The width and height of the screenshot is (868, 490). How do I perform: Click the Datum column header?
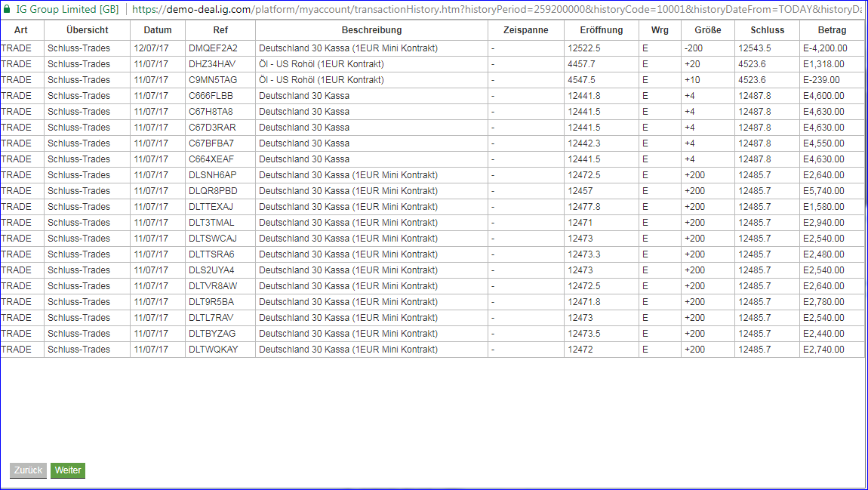point(157,30)
